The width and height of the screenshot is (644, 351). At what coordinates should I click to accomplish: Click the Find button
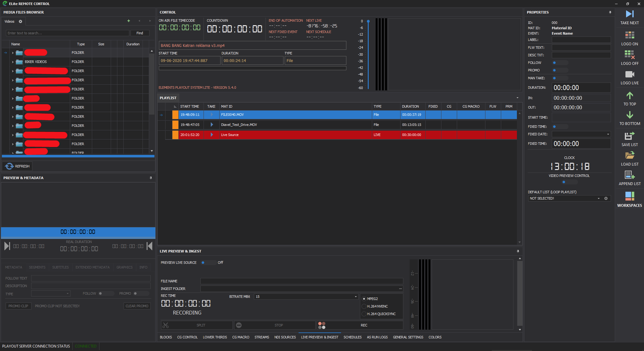(140, 33)
